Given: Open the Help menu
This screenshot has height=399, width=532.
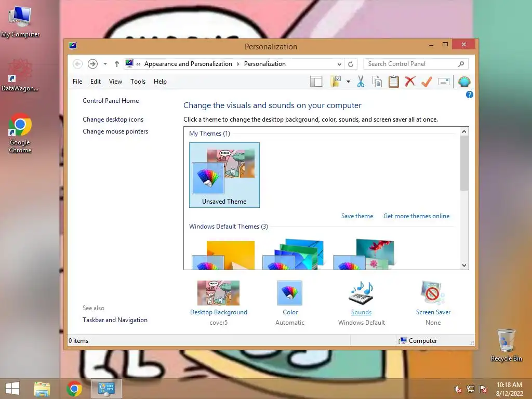Looking at the screenshot, I should point(160,82).
